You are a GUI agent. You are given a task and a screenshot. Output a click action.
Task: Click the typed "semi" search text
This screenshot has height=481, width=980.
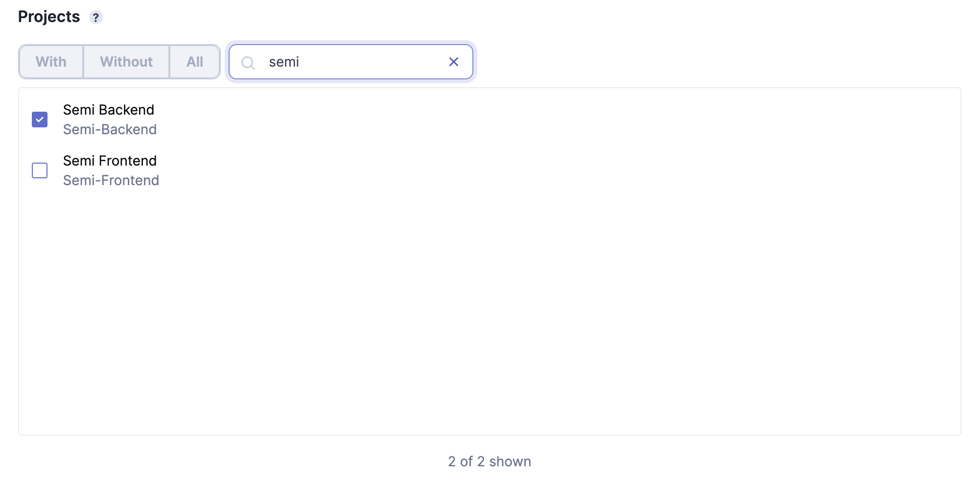pyautogui.click(x=284, y=62)
